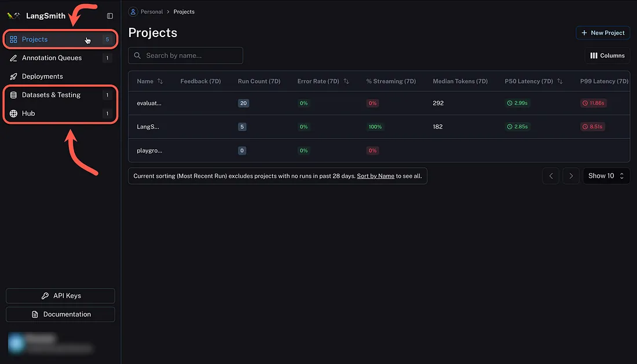Click the P99 Latency (7D) header
This screenshot has width=637, height=364.
point(604,81)
